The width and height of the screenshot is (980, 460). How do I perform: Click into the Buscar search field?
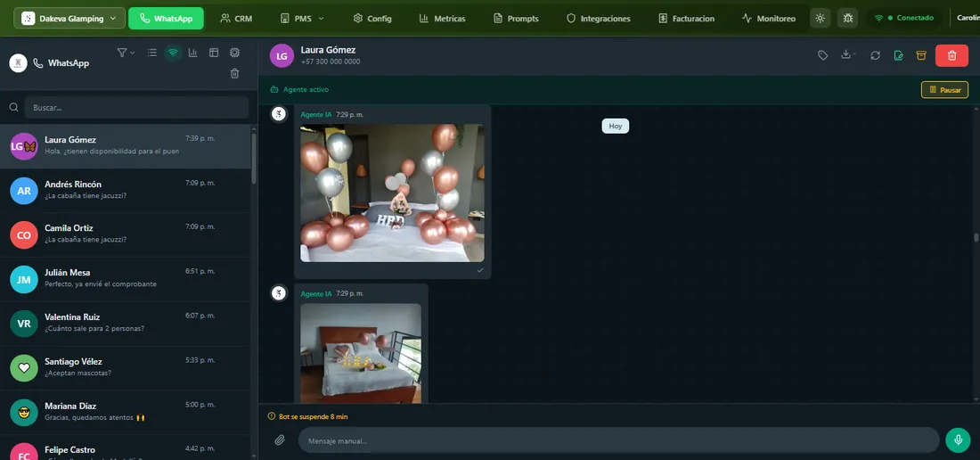point(136,108)
